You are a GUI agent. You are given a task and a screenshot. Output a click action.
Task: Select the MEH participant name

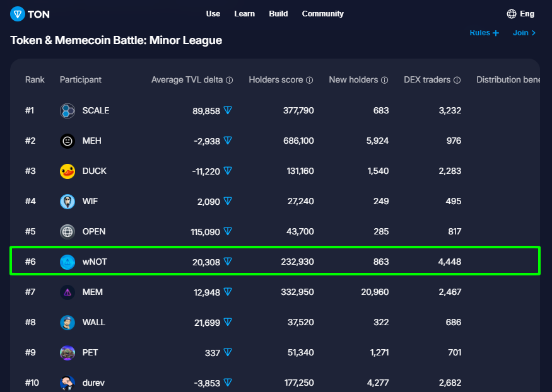[92, 141]
